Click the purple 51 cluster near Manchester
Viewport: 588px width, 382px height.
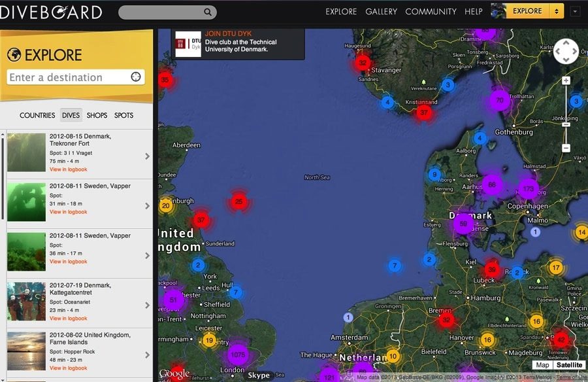pos(173,300)
